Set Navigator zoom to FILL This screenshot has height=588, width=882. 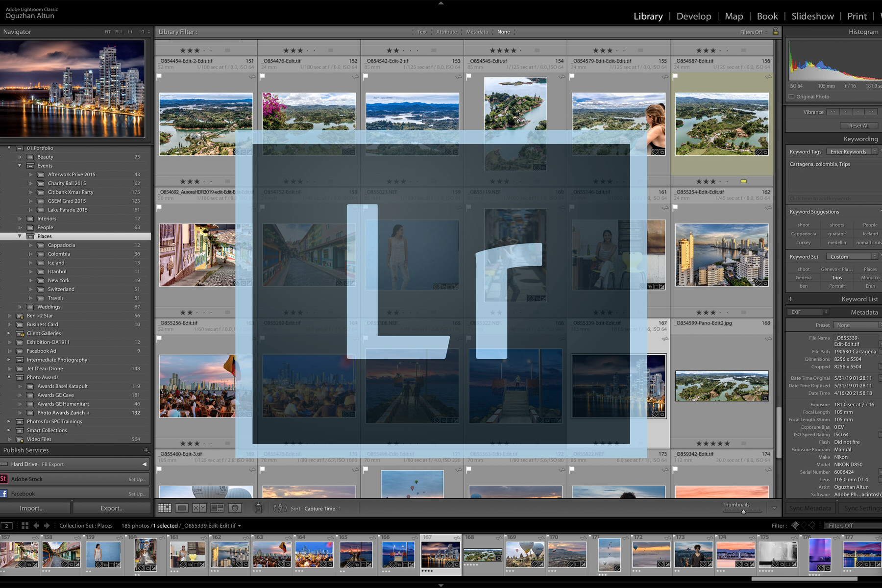click(x=119, y=32)
